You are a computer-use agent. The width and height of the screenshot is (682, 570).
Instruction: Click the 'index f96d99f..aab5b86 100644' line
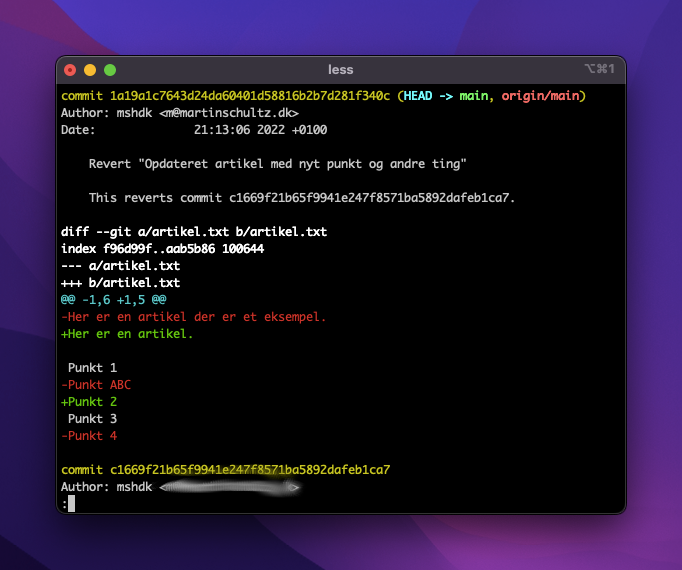click(x=162, y=248)
